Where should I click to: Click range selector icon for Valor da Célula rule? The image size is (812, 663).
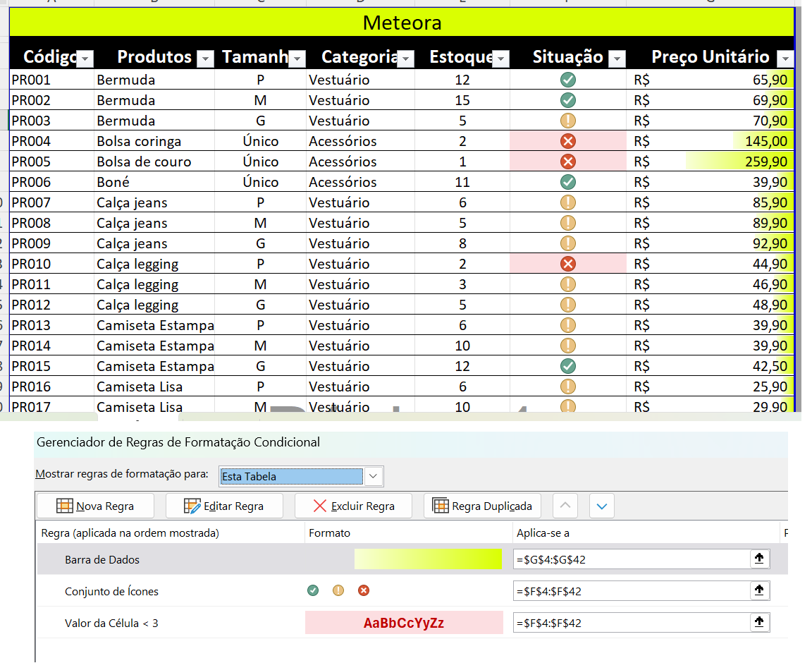click(x=759, y=623)
